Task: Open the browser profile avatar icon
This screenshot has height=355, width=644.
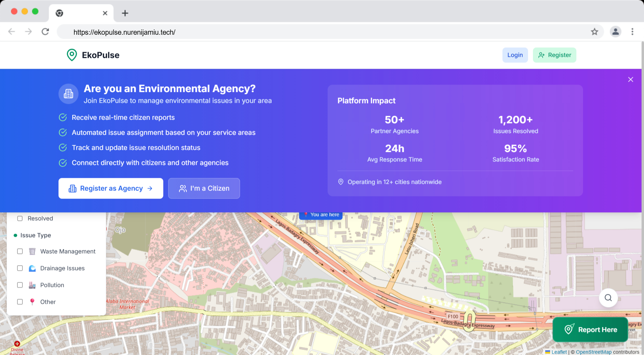Action: [x=615, y=32]
